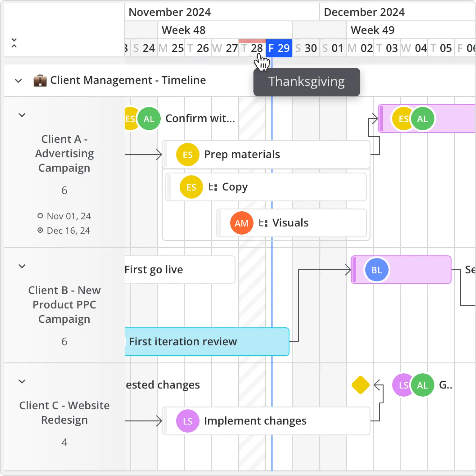Viewport: 476px width, 476px height.
Task: Select the Week 49 header
Action: 372,30
